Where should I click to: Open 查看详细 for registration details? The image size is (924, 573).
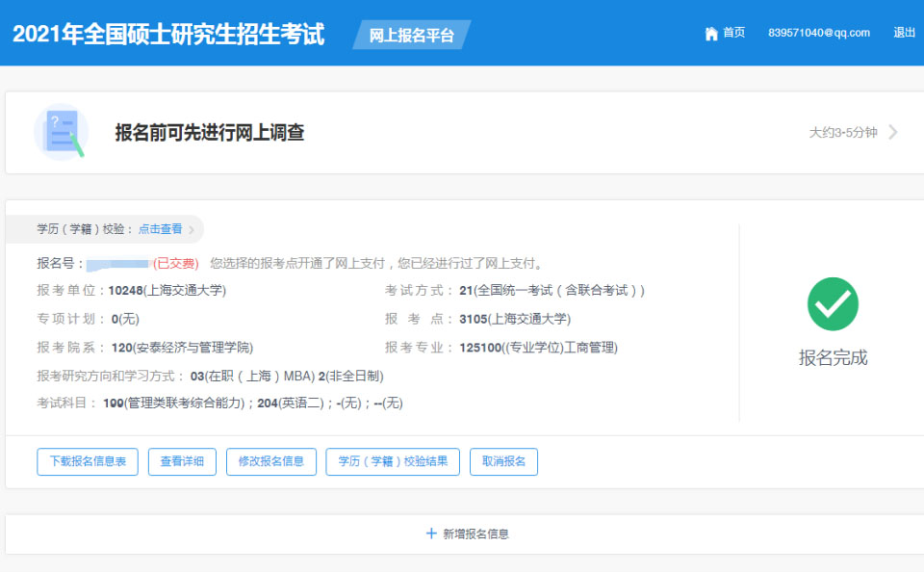(x=182, y=462)
